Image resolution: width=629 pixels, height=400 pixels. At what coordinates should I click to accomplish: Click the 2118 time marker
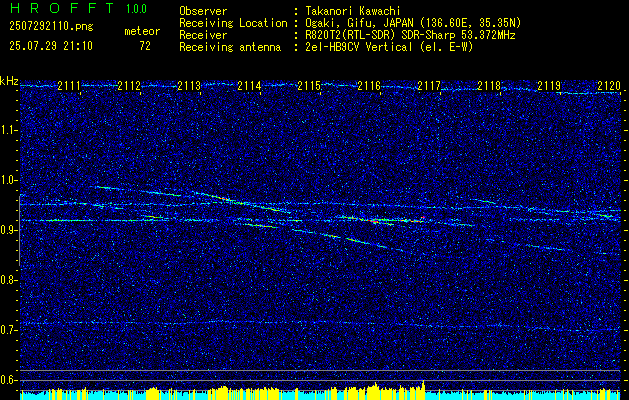pos(489,86)
